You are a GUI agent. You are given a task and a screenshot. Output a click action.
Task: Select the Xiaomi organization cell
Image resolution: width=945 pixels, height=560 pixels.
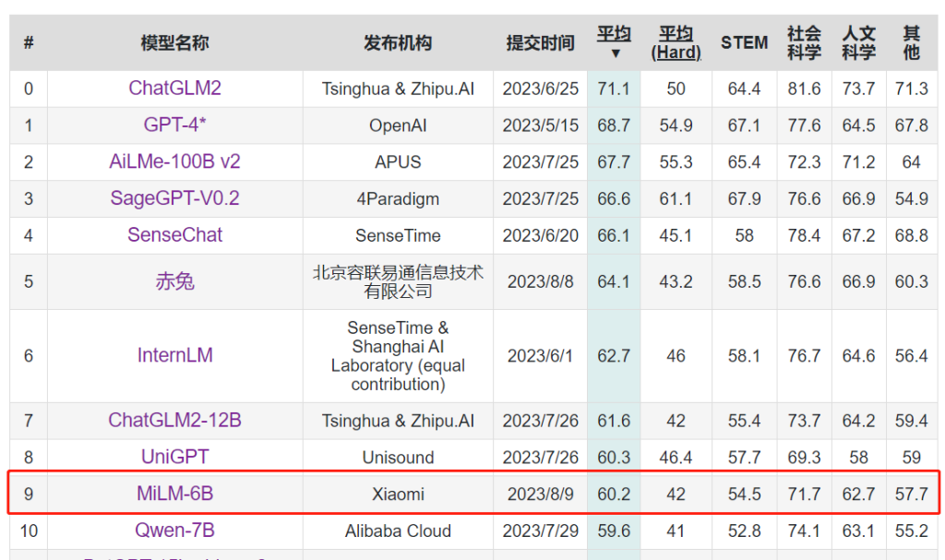coord(398,494)
